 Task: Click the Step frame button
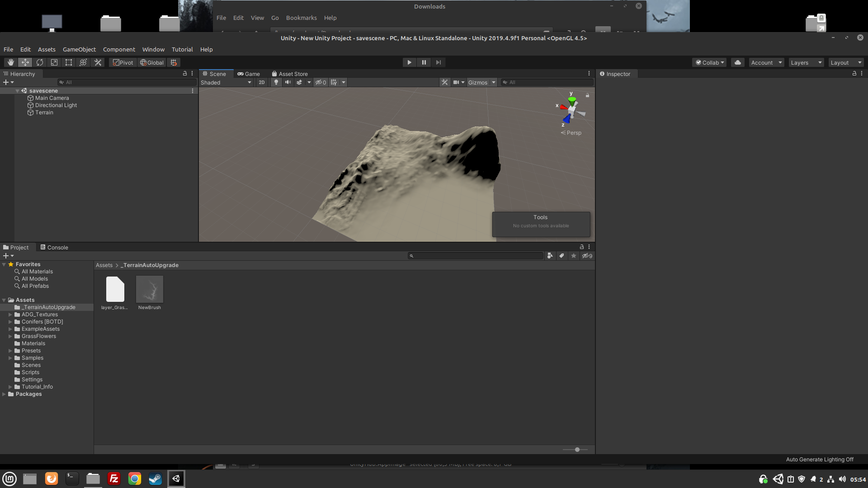point(438,62)
